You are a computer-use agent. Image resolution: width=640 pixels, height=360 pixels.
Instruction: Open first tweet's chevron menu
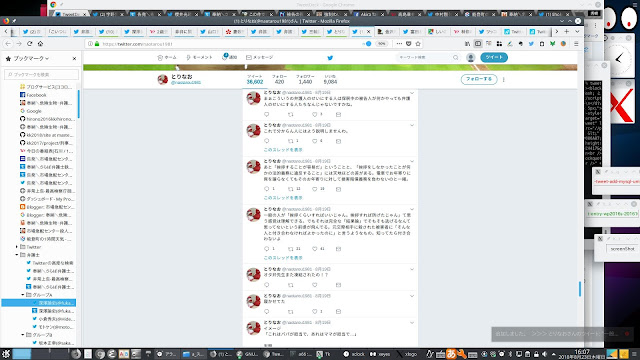(x=412, y=93)
